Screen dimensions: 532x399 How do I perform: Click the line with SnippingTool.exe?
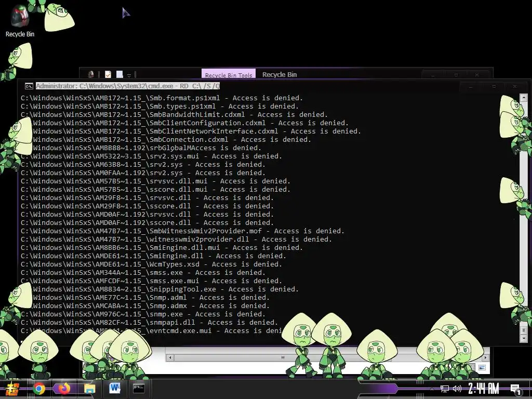(159, 289)
